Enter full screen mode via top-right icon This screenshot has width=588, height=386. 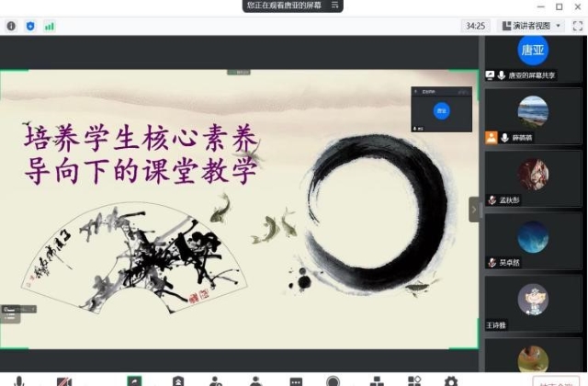578,26
